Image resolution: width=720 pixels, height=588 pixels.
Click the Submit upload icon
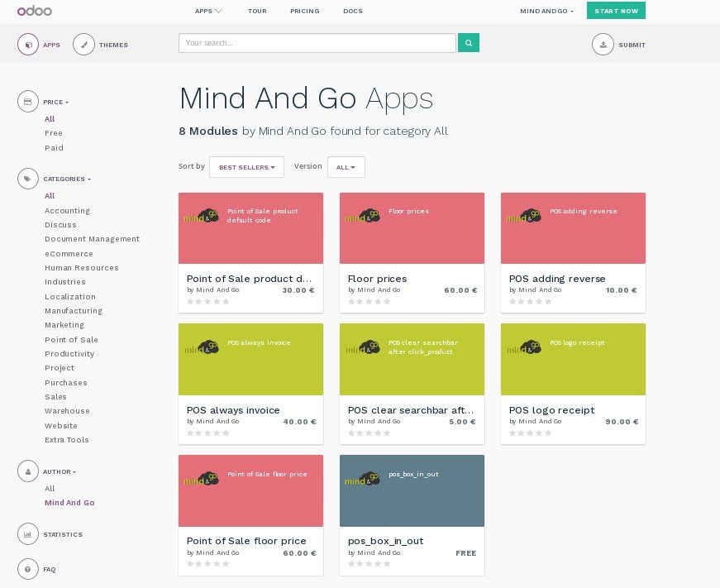[x=603, y=45]
